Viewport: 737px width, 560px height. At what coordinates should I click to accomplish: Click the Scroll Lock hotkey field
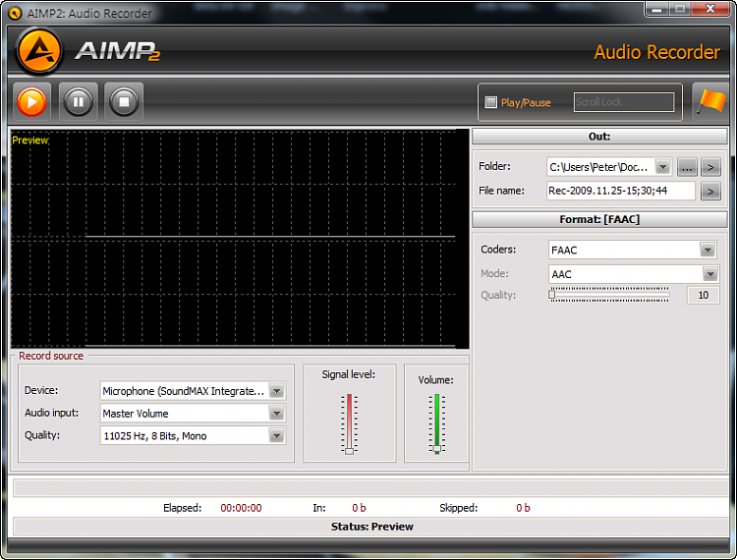click(624, 102)
